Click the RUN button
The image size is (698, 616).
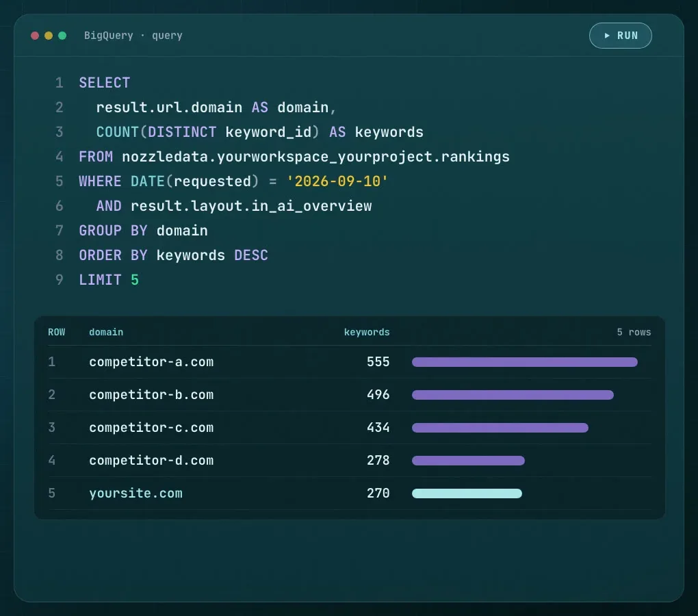[620, 36]
